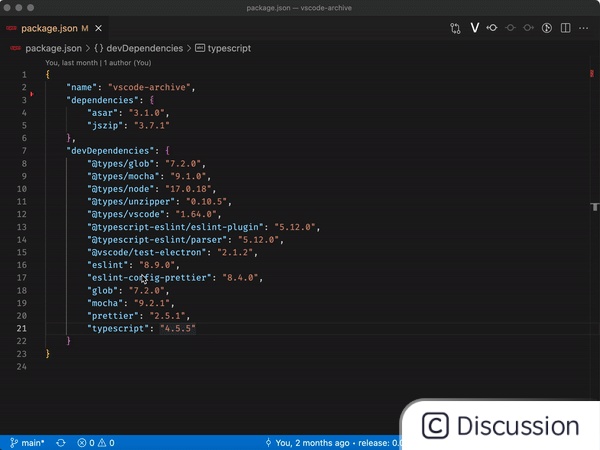The width and height of the screenshot is (600, 450).
Task: Click the main* branch indicator in status bar
Action: 33,443
